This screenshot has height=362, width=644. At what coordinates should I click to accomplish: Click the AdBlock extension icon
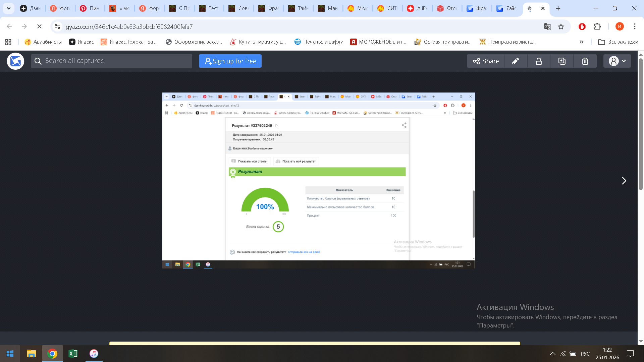582,26
